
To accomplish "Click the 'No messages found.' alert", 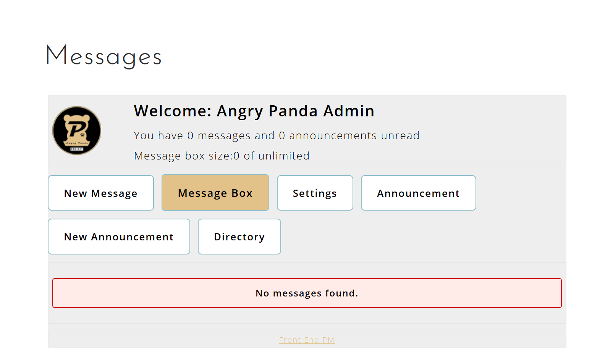I will tap(307, 293).
